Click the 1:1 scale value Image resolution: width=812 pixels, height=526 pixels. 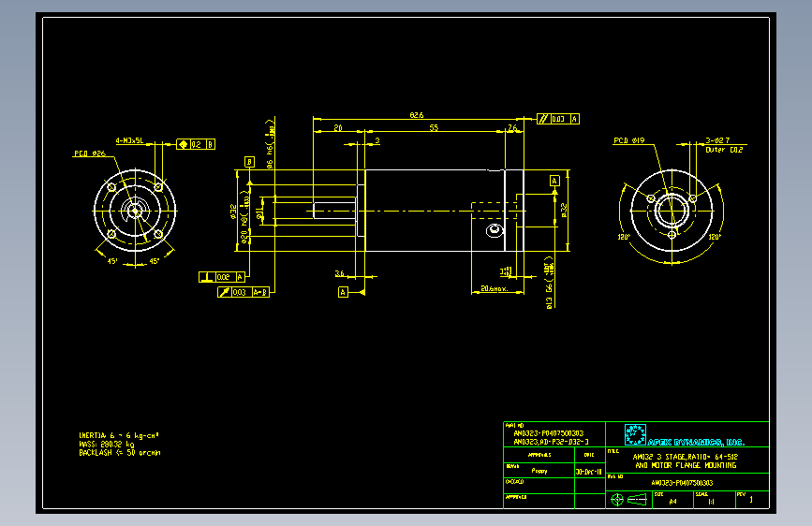pos(711,501)
